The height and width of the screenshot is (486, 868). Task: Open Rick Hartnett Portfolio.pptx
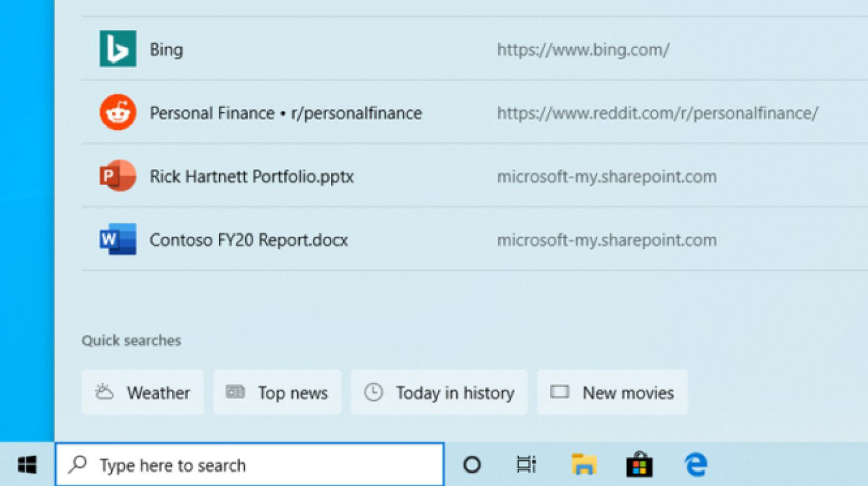[252, 176]
